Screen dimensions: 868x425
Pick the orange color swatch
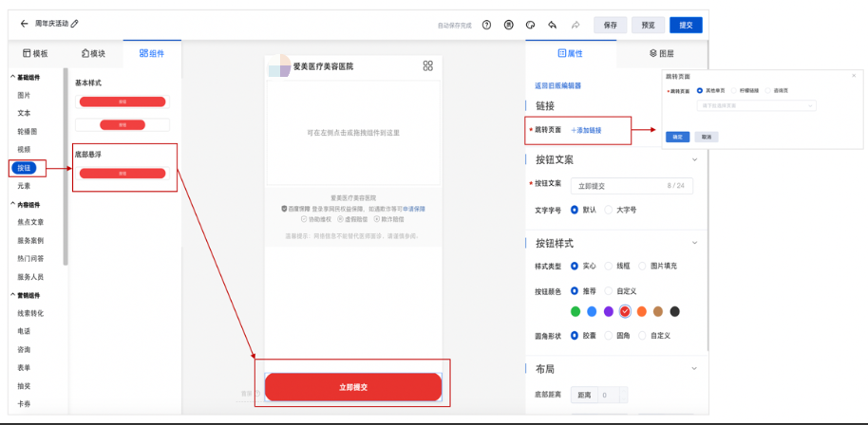pyautogui.click(x=642, y=312)
